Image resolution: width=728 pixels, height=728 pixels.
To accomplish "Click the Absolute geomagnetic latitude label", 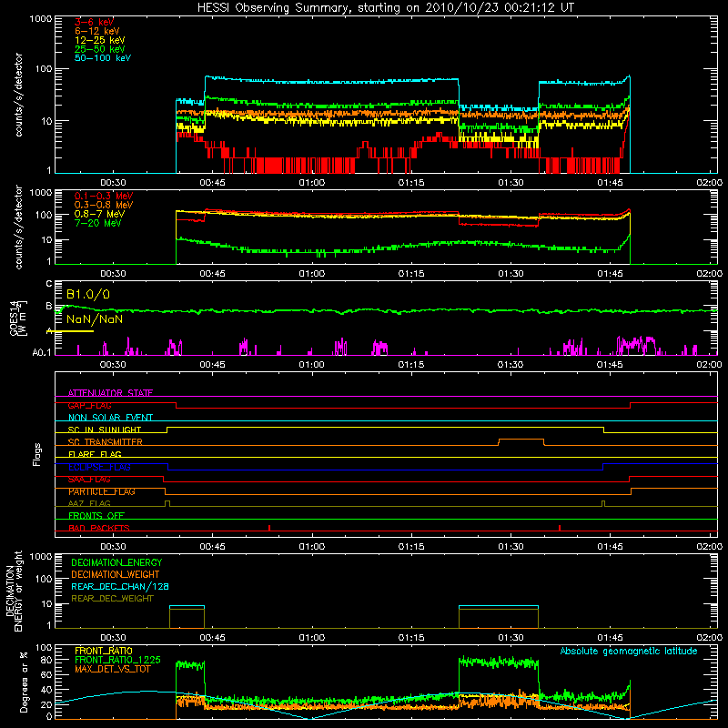I will (629, 651).
